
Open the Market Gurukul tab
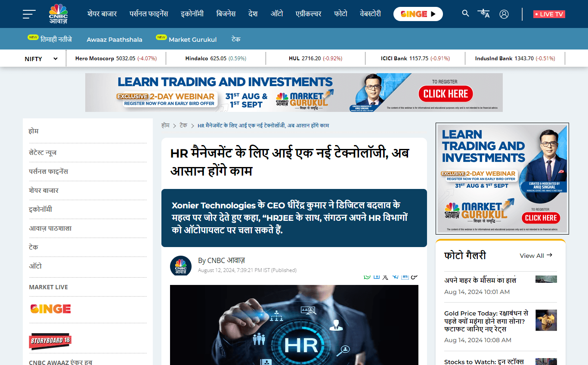(192, 40)
